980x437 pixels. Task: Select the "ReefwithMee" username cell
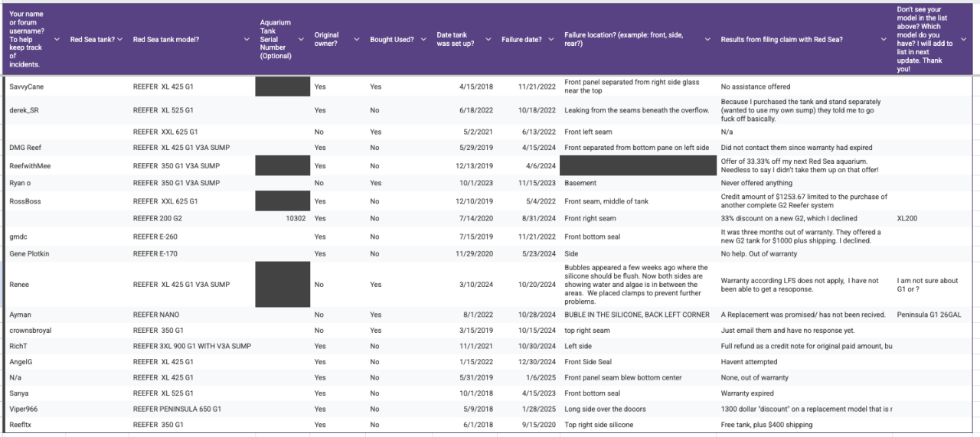pyautogui.click(x=34, y=165)
